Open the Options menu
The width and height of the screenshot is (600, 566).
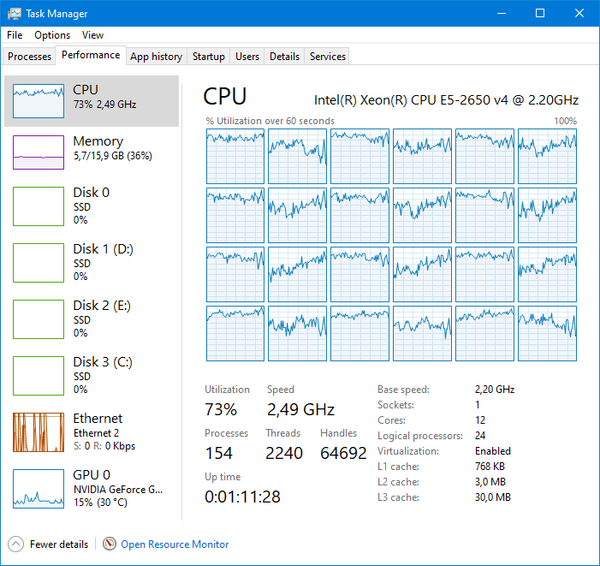point(52,35)
